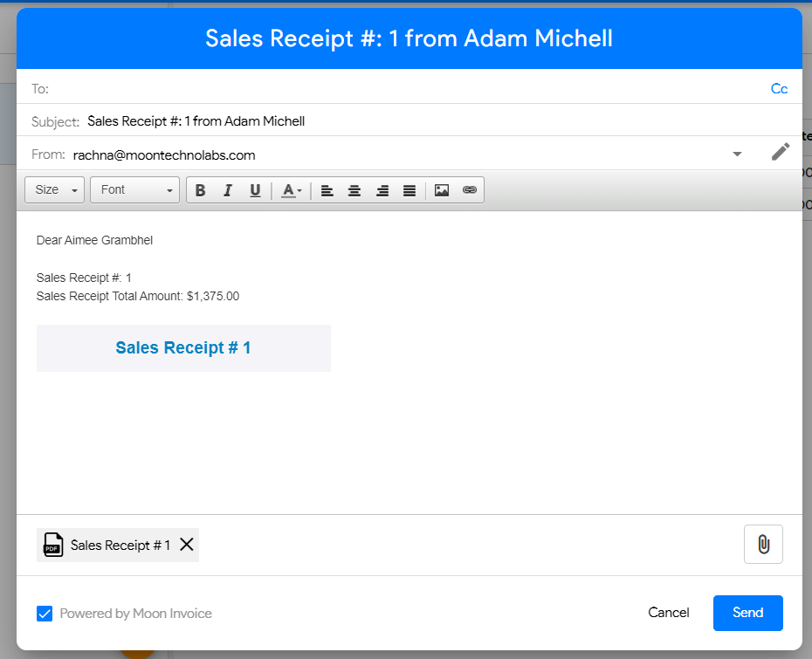This screenshot has height=659, width=812.
Task: Uncheck Powered by Moon Invoice checkbox
Action: coord(45,614)
